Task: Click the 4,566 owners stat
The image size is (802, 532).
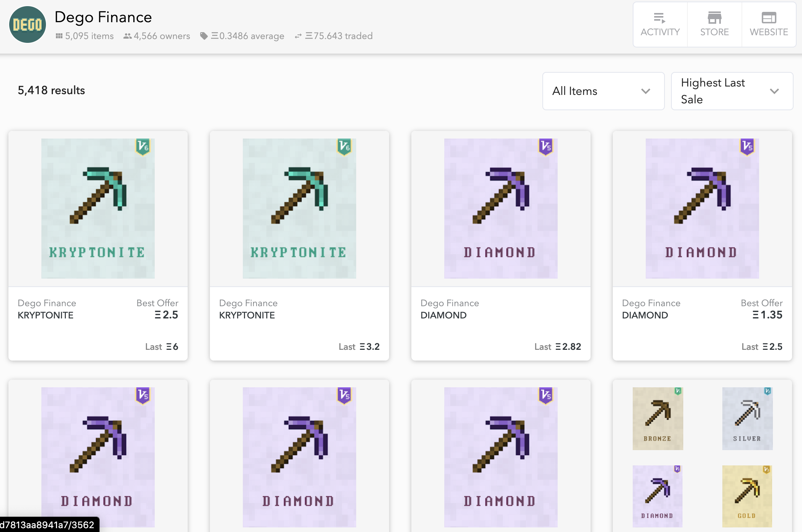Action: pos(157,36)
